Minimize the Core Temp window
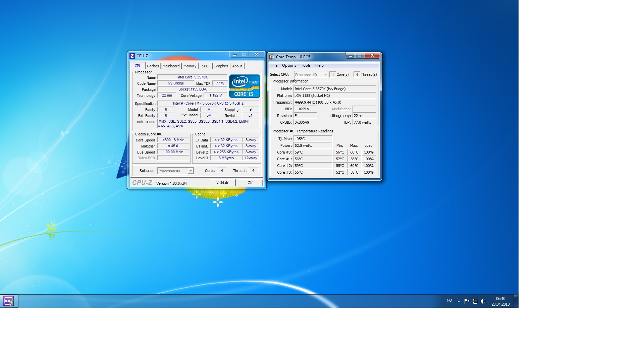 coord(350,56)
